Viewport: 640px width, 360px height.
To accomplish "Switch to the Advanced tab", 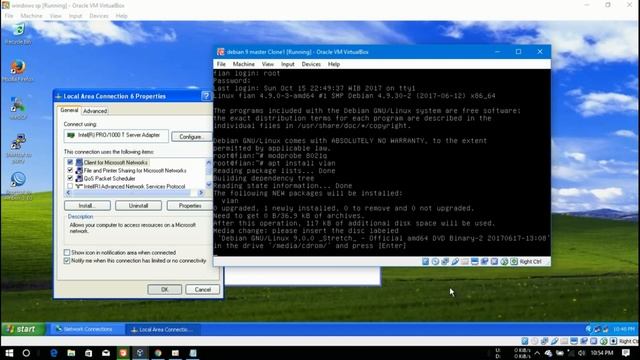I will point(95,111).
